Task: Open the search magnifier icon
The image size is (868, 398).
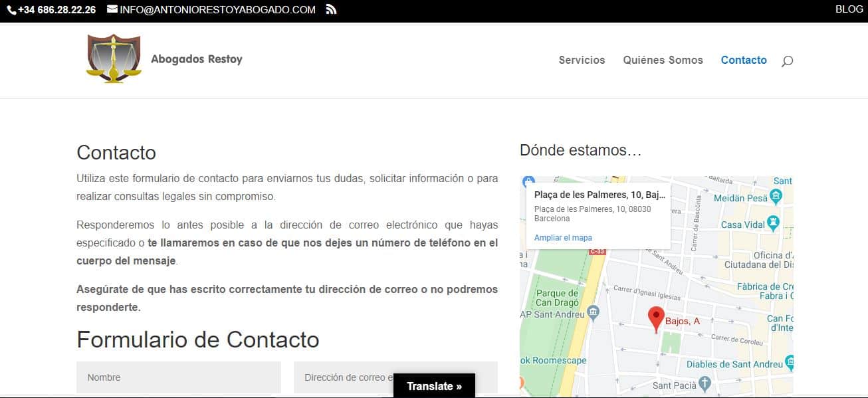Action: tap(787, 61)
